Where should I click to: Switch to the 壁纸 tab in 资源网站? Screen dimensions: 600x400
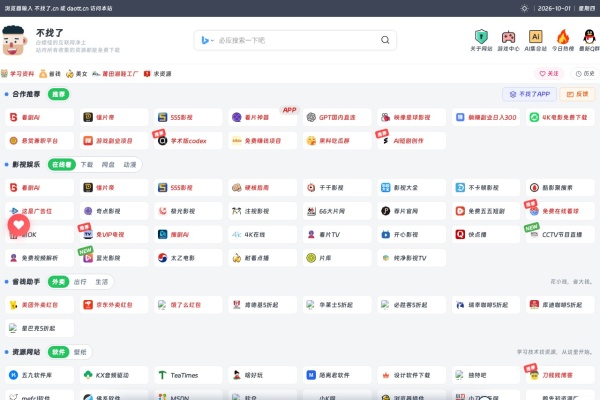pyautogui.click(x=80, y=352)
